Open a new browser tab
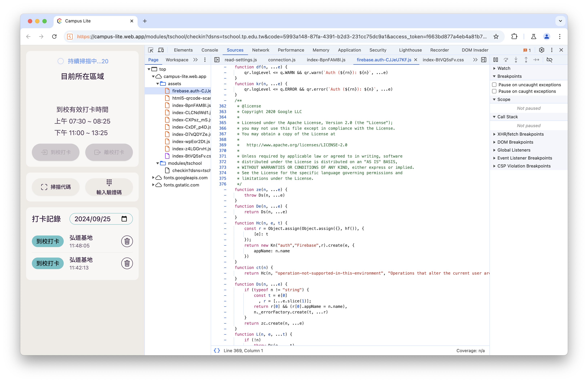The height and width of the screenshot is (382, 588). coord(145,21)
